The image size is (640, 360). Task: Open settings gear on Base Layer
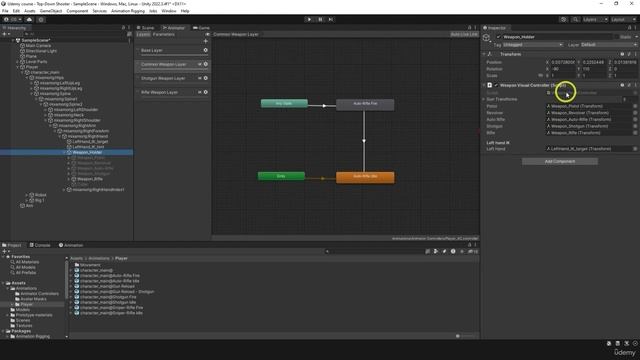pos(206,50)
